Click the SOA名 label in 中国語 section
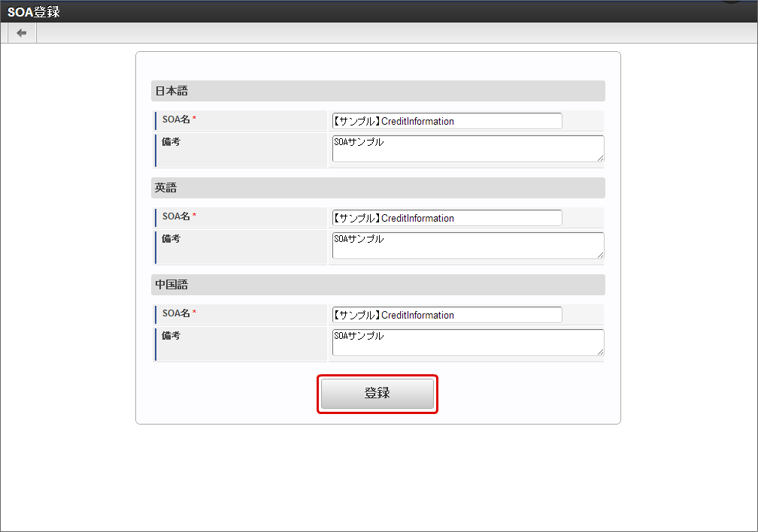758x532 pixels. [176, 313]
